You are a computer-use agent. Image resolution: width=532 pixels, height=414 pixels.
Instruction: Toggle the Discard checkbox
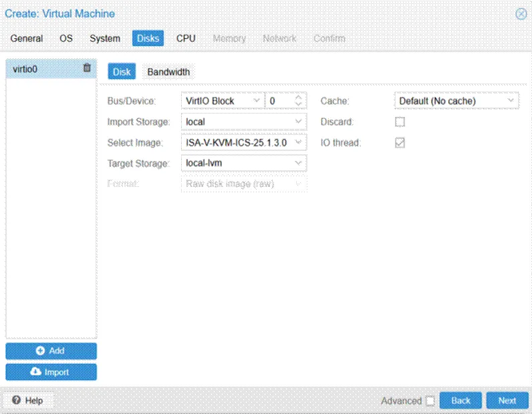(x=400, y=122)
